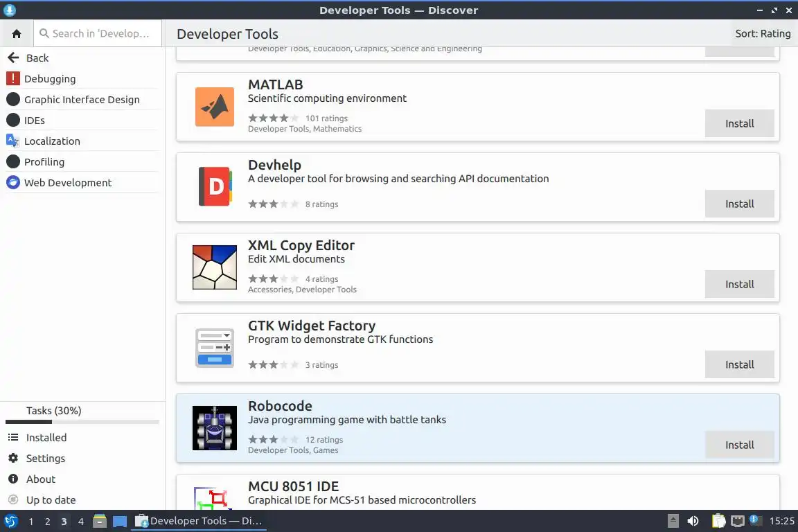Screen dimensions: 798x532
Task: Click the Robocode title text
Action: (x=280, y=406)
